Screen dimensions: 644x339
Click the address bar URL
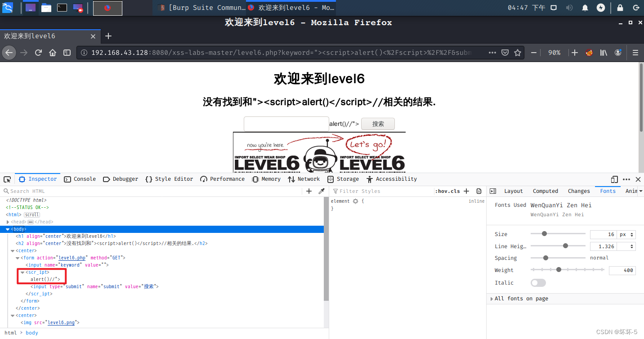coord(281,53)
